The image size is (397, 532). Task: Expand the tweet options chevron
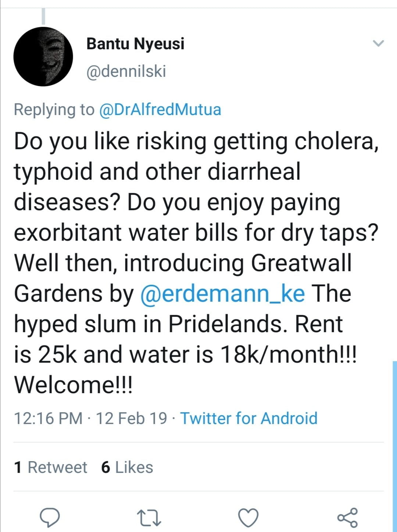click(378, 43)
